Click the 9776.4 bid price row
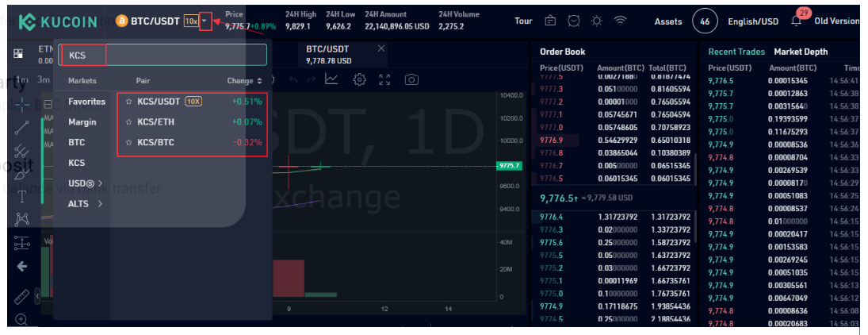 pyautogui.click(x=615, y=217)
